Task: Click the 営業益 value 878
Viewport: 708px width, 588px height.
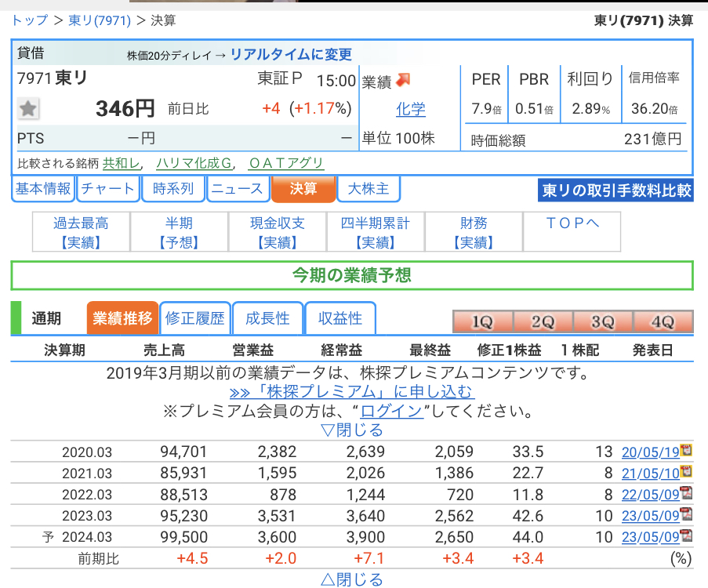Action: click(283, 495)
